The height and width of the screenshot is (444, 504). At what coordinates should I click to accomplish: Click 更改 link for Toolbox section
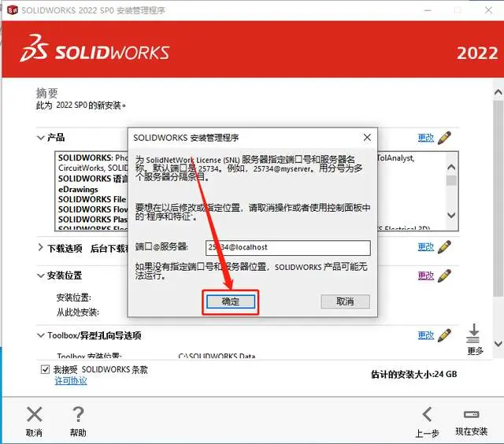tap(426, 335)
